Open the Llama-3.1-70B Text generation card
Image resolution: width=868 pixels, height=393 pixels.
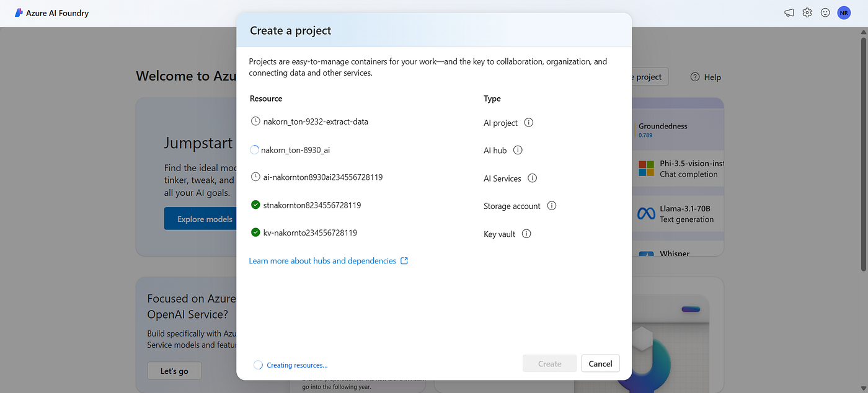click(678, 214)
